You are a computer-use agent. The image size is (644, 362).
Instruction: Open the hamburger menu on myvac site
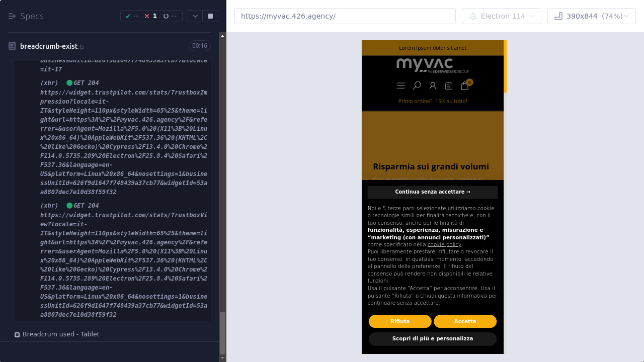400,86
